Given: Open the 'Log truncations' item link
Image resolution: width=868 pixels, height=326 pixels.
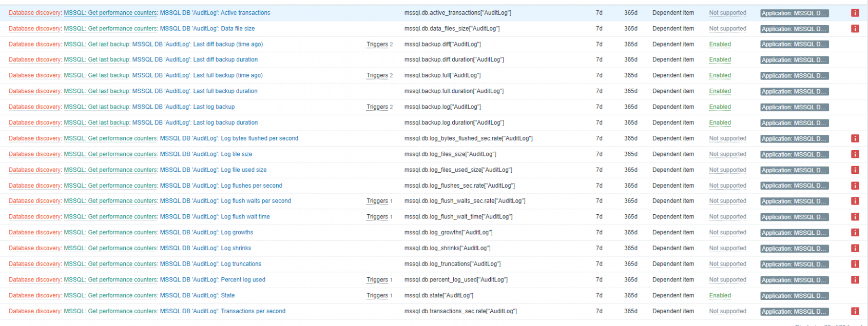Looking at the screenshot, I should 210,264.
